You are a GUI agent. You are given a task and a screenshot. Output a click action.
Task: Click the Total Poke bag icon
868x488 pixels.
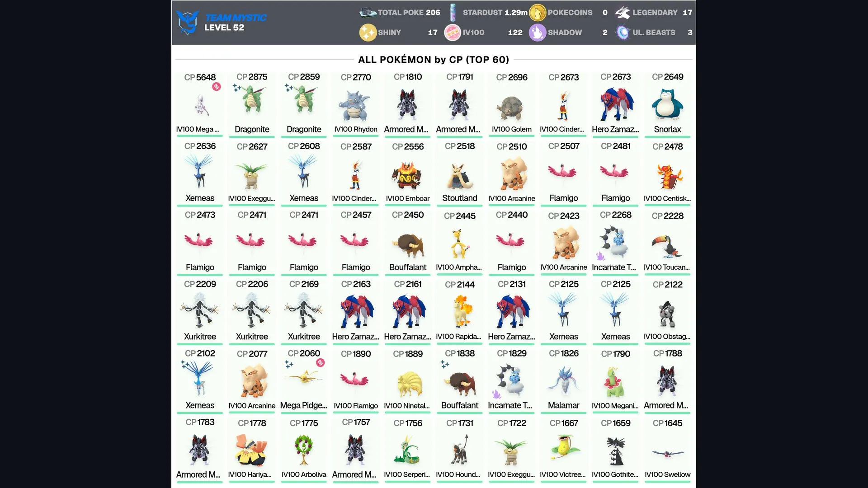coord(368,13)
